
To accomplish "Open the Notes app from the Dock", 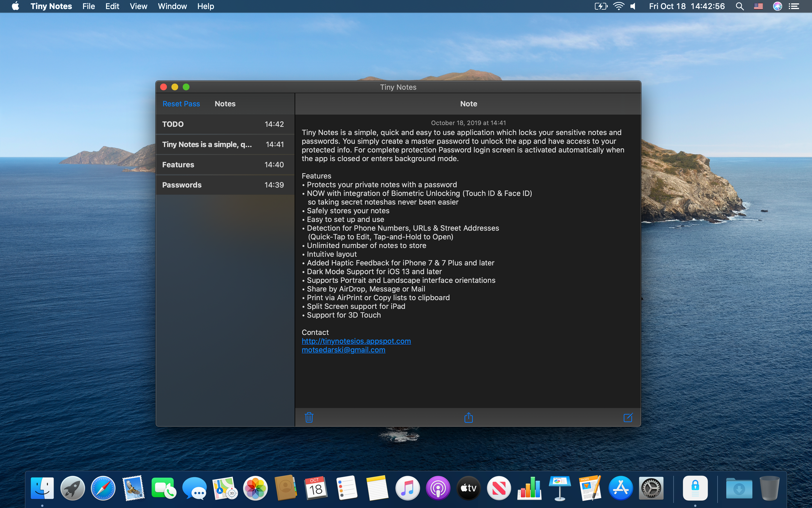I will tap(377, 487).
